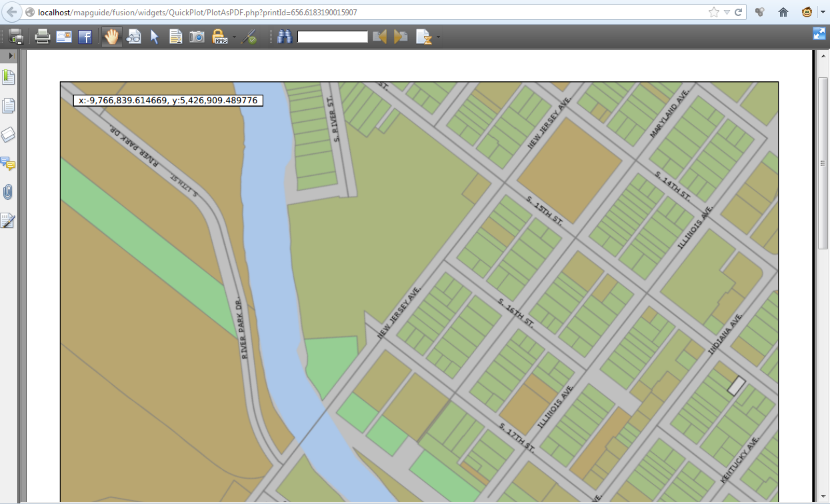Select the Hand tool in the toolbar
830x504 pixels.
[111, 37]
